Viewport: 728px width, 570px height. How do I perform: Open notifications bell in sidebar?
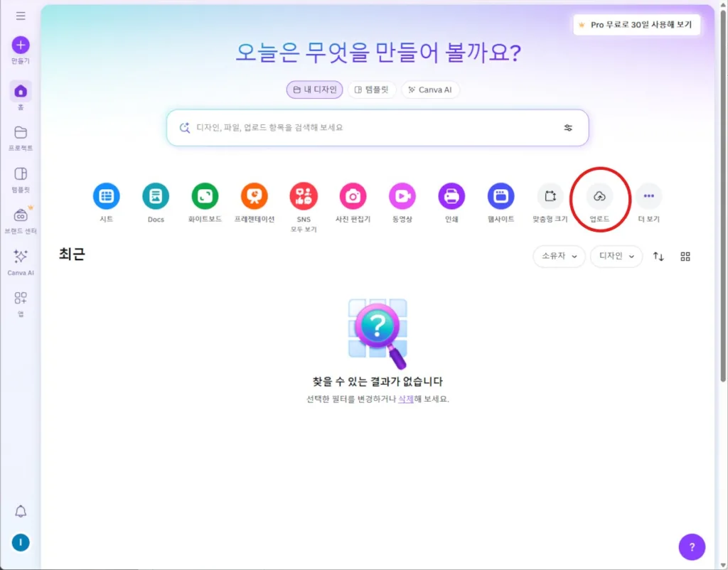[x=21, y=512]
